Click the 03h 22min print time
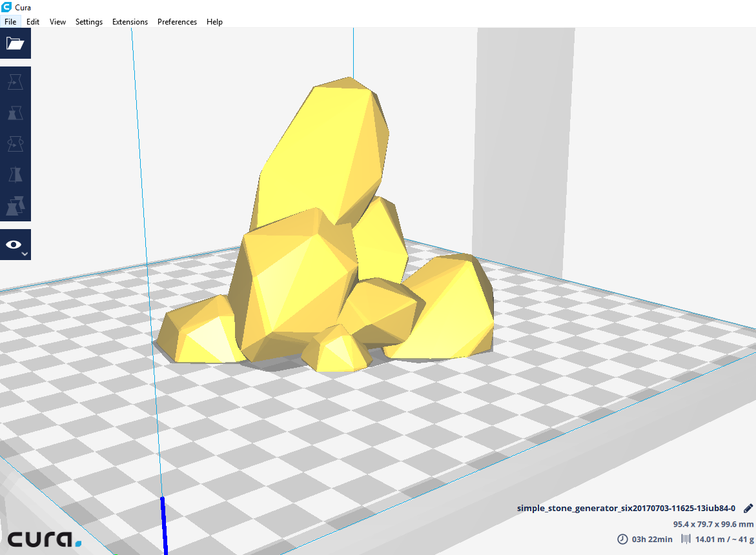 [x=652, y=540]
